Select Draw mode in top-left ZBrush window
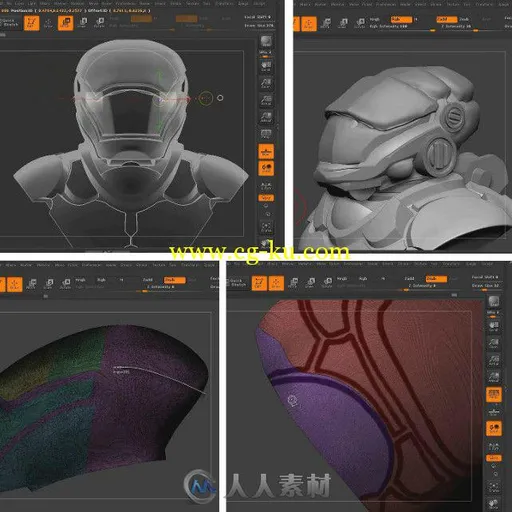 (48, 23)
